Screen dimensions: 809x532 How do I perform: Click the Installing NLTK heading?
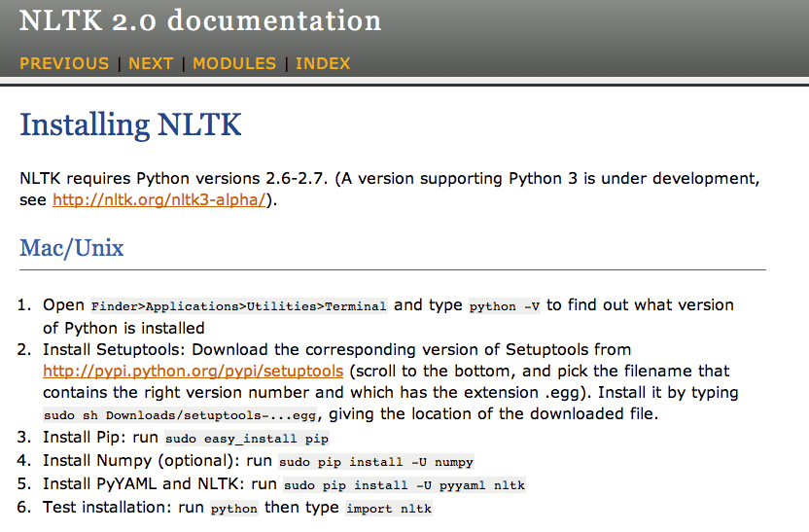click(130, 124)
